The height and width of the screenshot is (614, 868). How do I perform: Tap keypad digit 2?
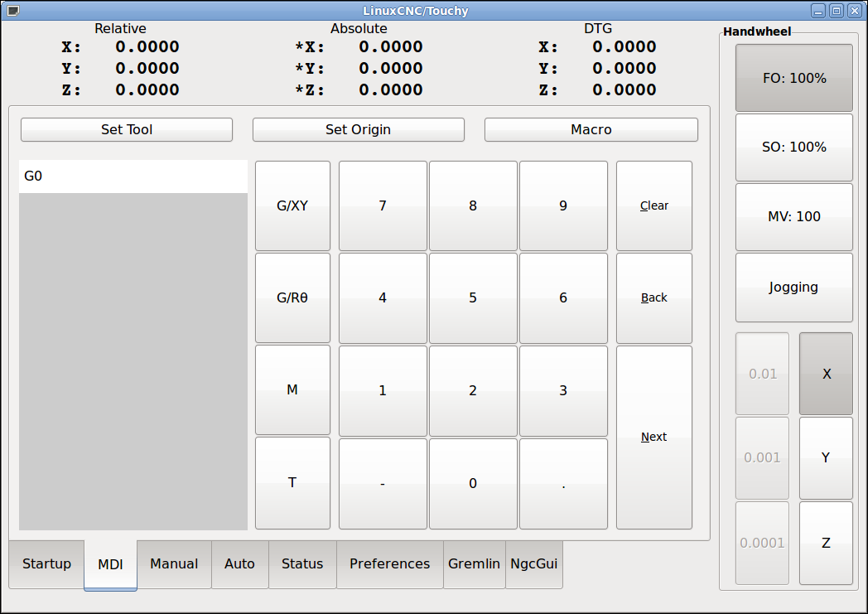(473, 391)
